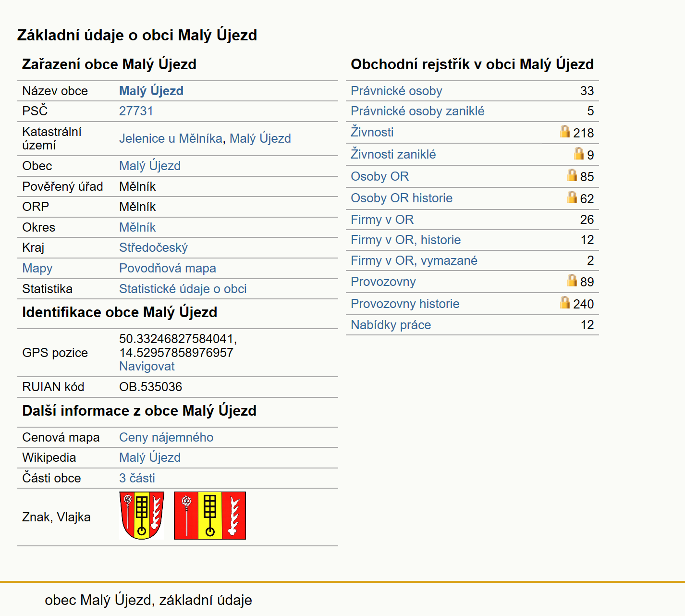
Task: Follow the Statistické údaje o obci link
Action: click(183, 289)
